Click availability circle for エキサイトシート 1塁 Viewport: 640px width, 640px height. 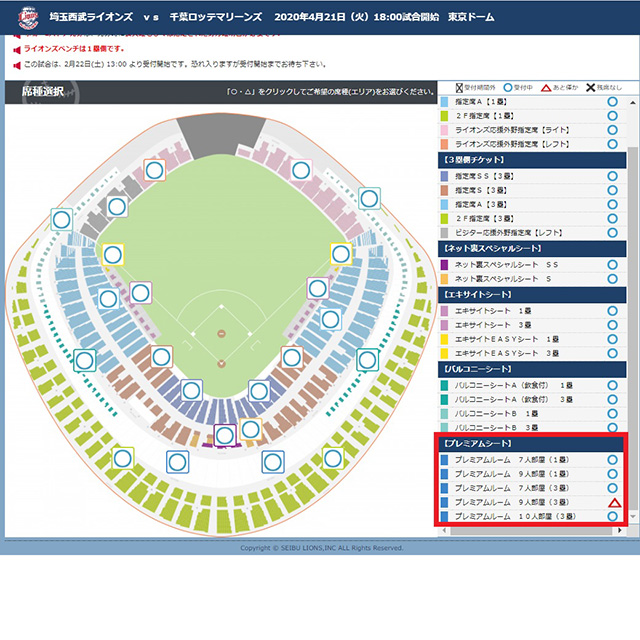pos(612,311)
